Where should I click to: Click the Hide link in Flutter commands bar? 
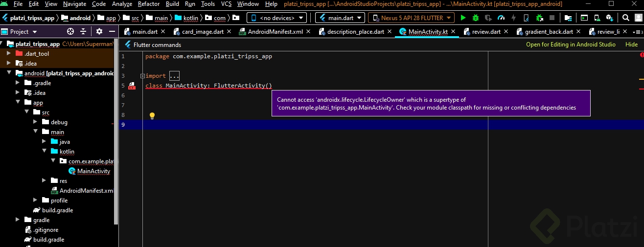point(632,45)
